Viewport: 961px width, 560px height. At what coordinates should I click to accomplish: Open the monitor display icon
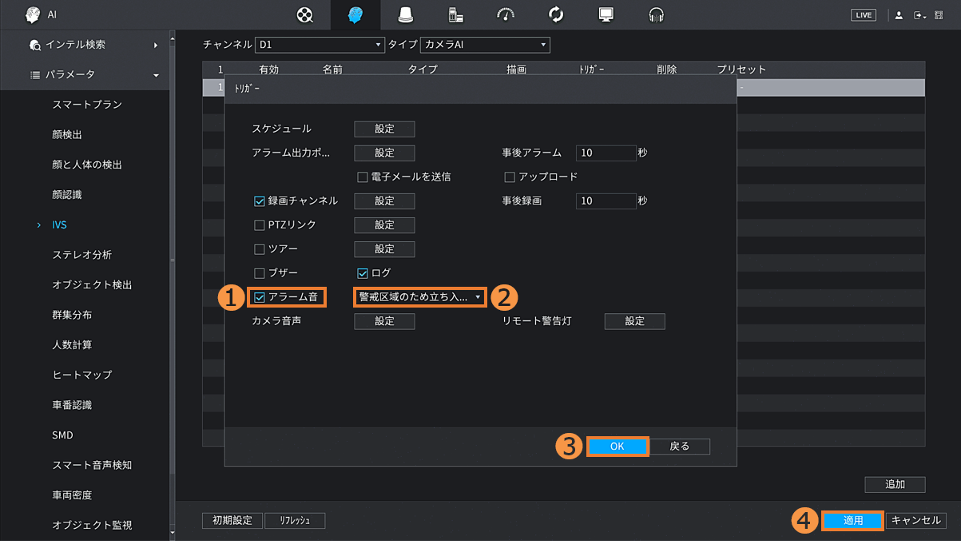point(606,15)
